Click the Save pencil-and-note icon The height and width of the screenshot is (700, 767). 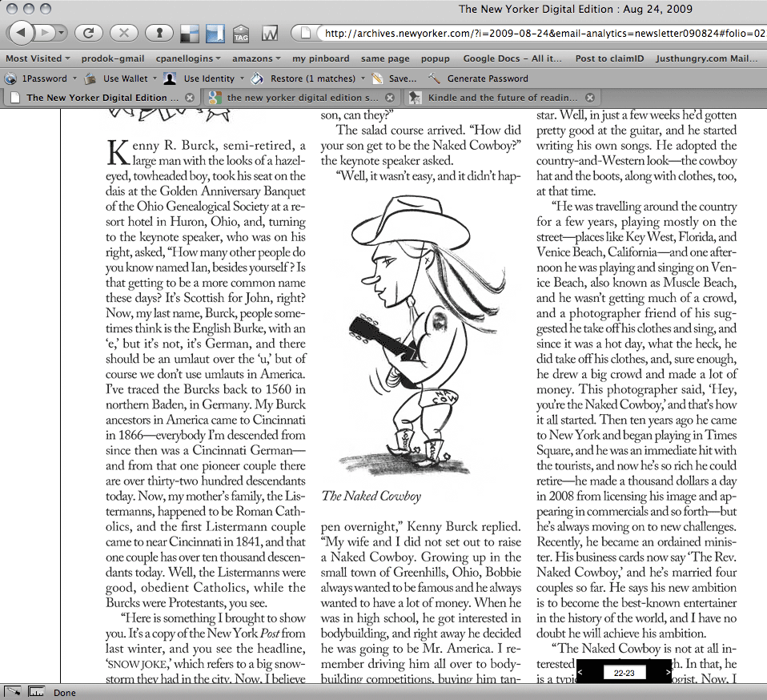tap(377, 78)
